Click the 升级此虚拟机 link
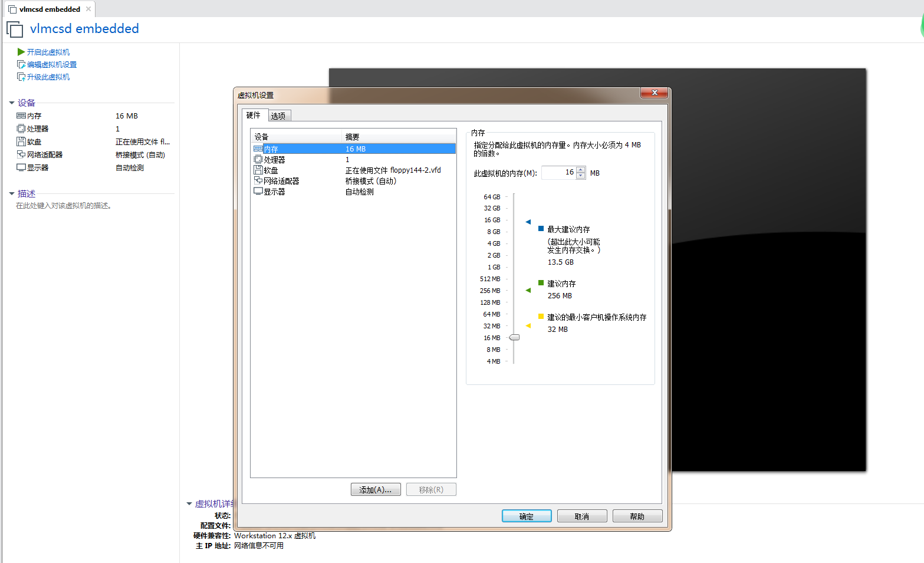 point(48,77)
